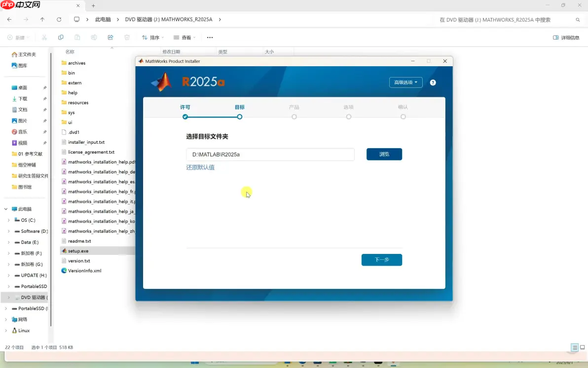Click the Delete icon in Explorer toolbar
588x368 pixels.
pyautogui.click(x=127, y=37)
